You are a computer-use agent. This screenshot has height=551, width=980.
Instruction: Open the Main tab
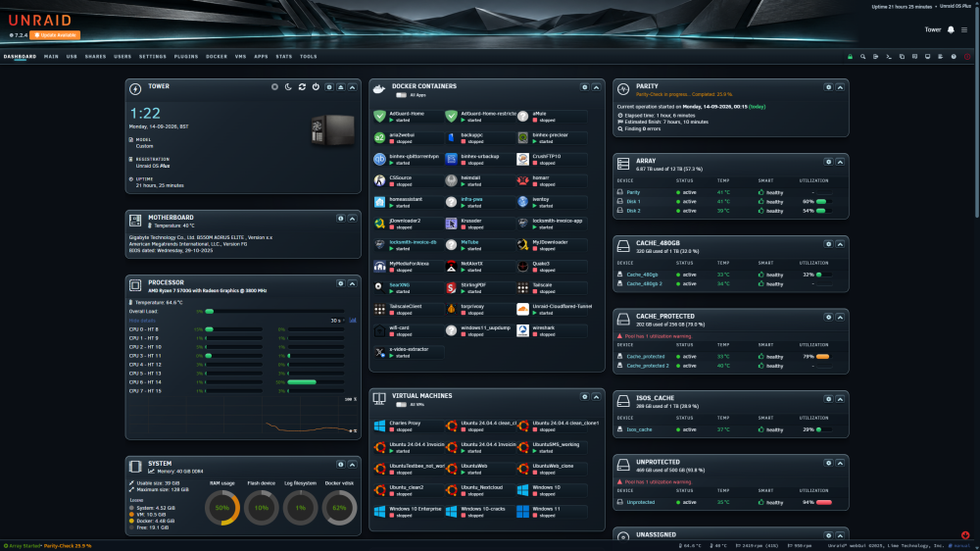click(51, 56)
